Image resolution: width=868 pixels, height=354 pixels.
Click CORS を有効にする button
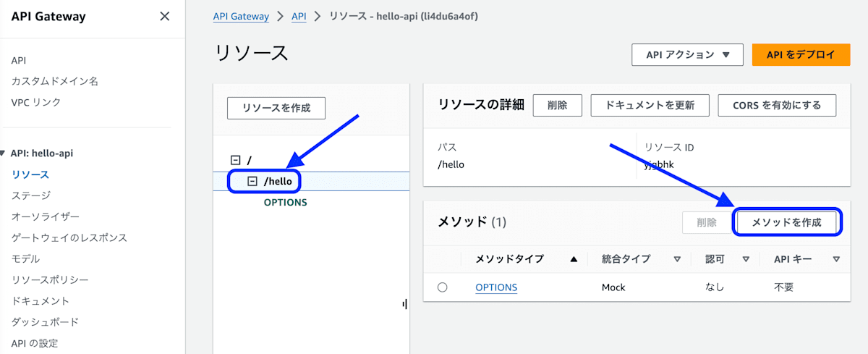pyautogui.click(x=778, y=105)
